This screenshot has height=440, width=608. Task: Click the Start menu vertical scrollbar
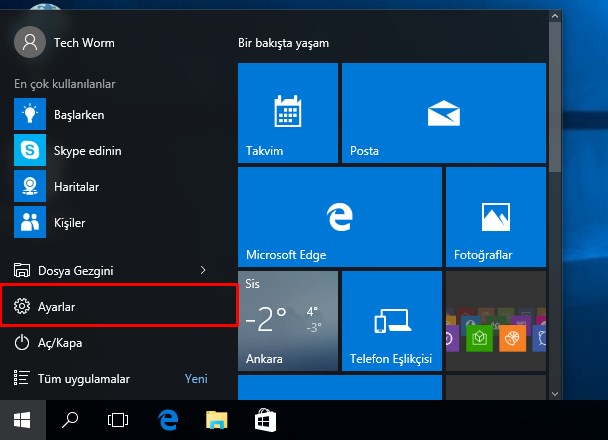pos(554,100)
